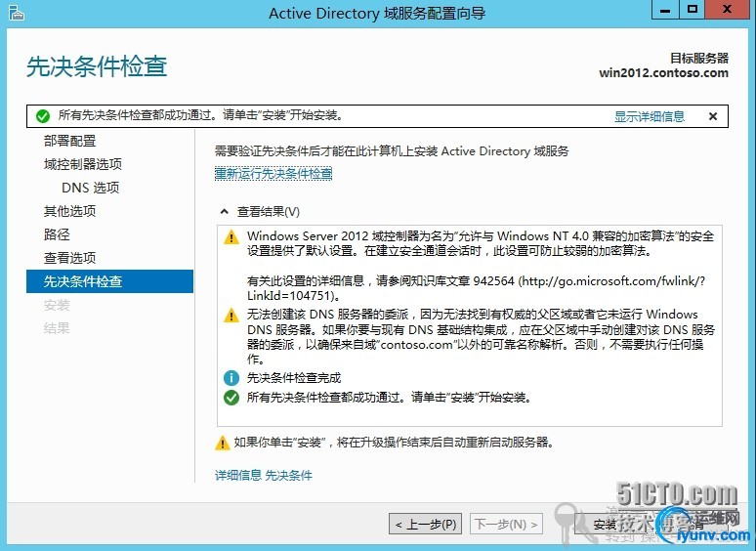
Task: Click the green success checkmark in notification banner
Action: pyautogui.click(x=43, y=115)
